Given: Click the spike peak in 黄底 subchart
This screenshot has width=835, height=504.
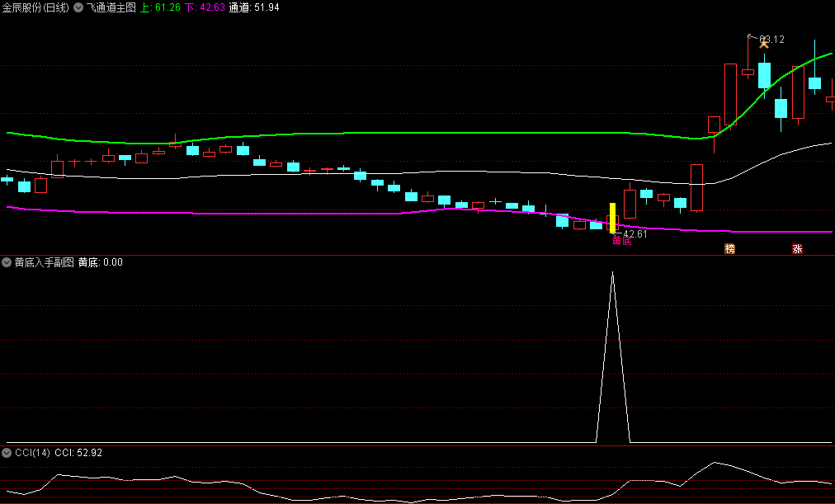Looking at the screenshot, I should (x=612, y=274).
